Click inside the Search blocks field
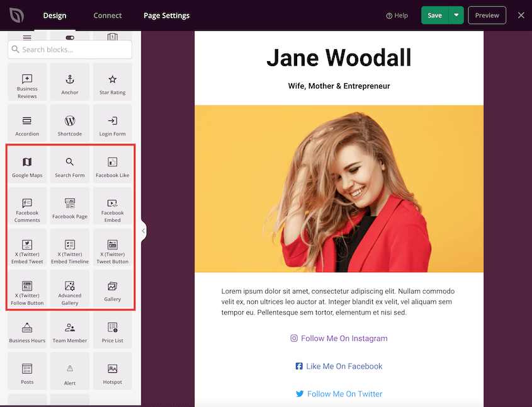The height and width of the screenshot is (407, 532). pos(69,49)
